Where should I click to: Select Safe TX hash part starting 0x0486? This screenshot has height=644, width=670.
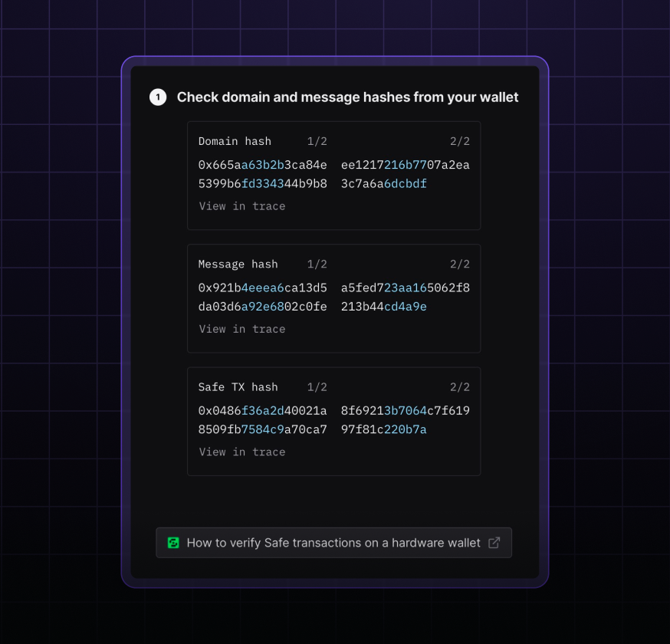click(262, 419)
